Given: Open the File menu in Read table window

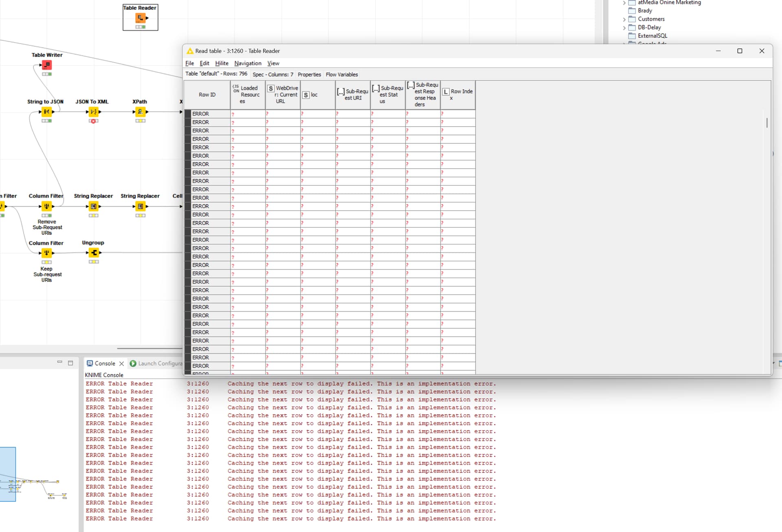Looking at the screenshot, I should click(x=189, y=63).
